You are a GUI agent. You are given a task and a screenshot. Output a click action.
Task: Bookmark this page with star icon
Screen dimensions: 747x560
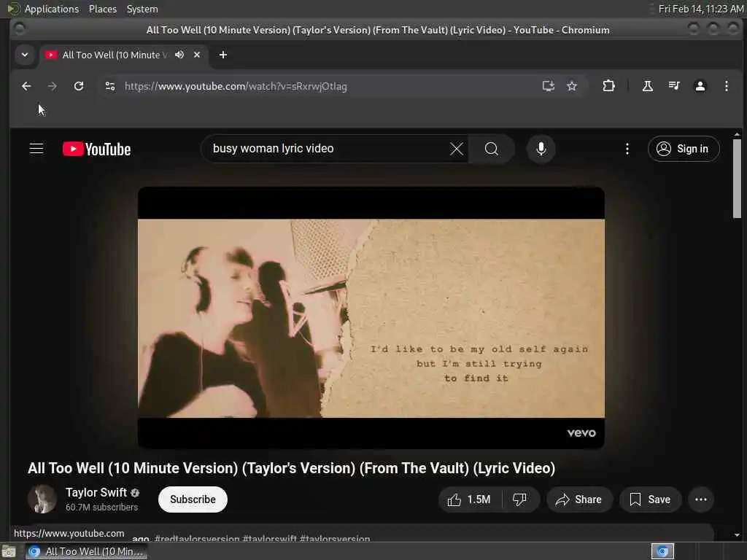click(572, 86)
